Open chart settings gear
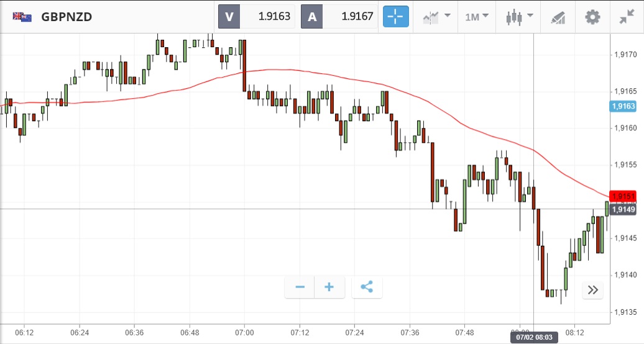Viewport: 644px width, 344px height. [x=592, y=17]
